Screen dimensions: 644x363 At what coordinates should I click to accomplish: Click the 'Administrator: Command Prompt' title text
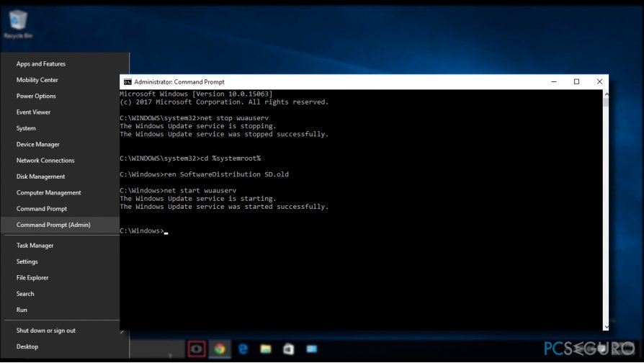click(x=179, y=81)
